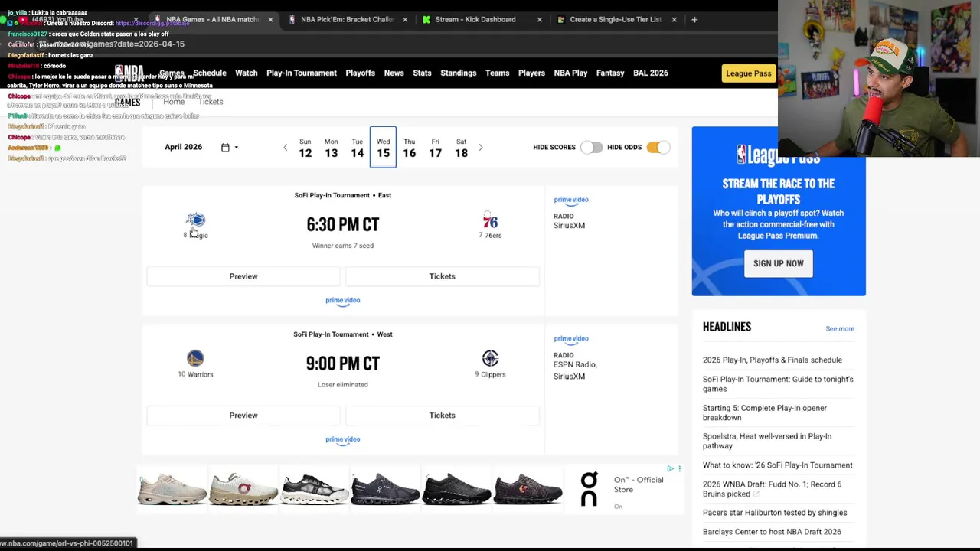
Task: Close the NBA Pick'Em browser tab
Action: coord(405,19)
